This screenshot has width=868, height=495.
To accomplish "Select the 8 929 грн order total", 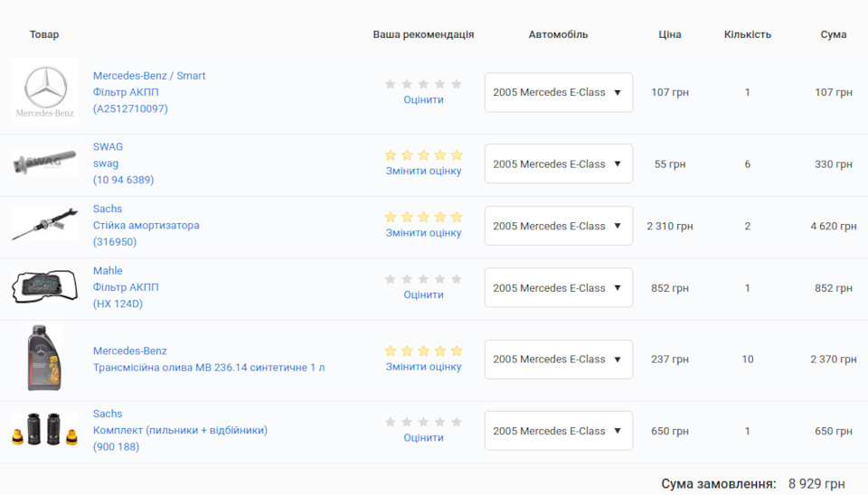I will [x=816, y=484].
